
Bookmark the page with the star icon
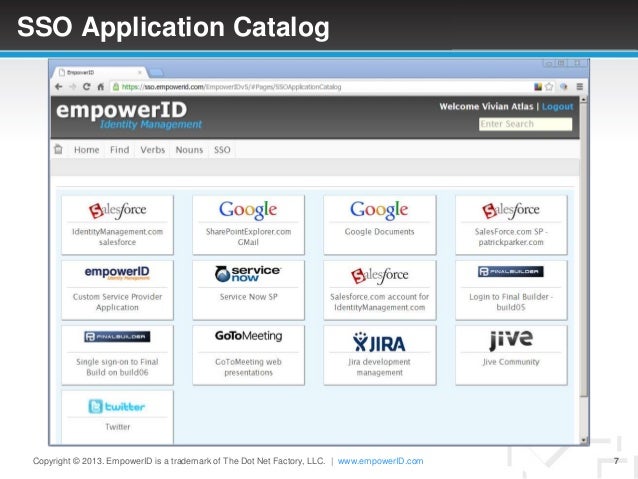coord(549,87)
